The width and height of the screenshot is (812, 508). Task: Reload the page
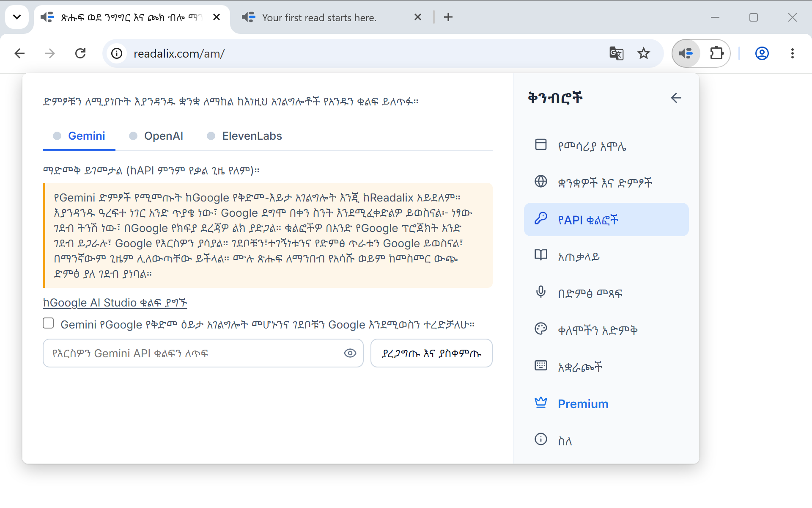(80, 53)
